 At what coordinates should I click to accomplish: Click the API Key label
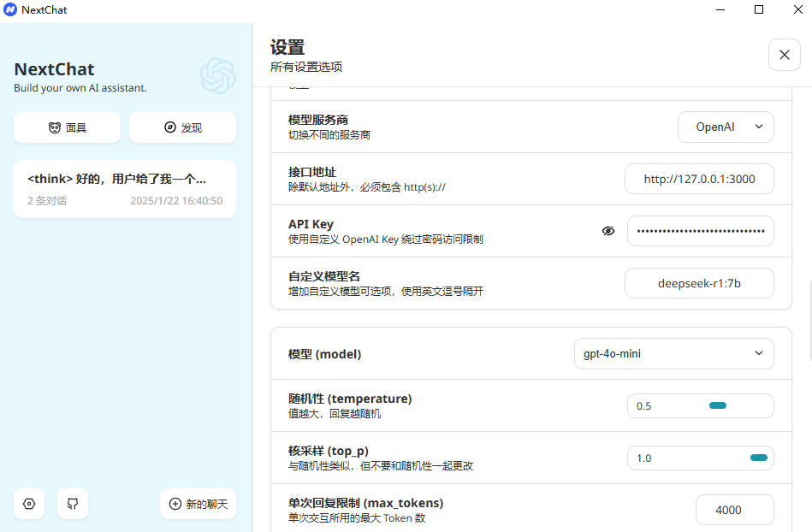click(x=311, y=224)
